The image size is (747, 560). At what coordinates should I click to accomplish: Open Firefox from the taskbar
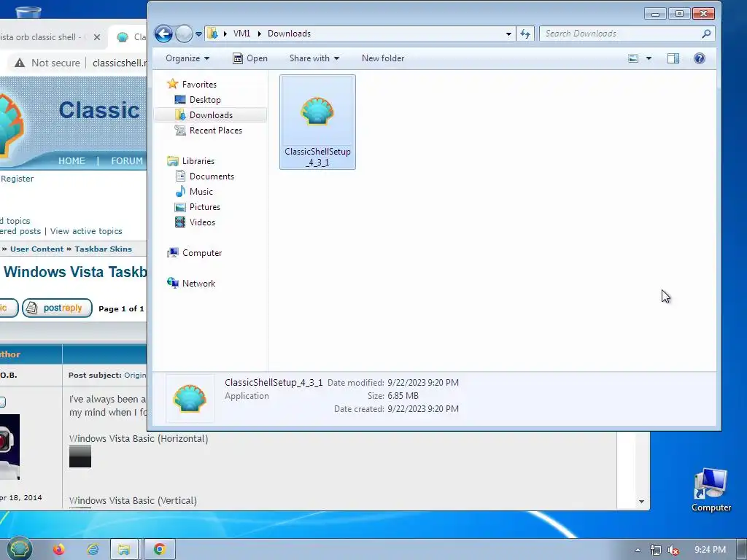point(58,550)
